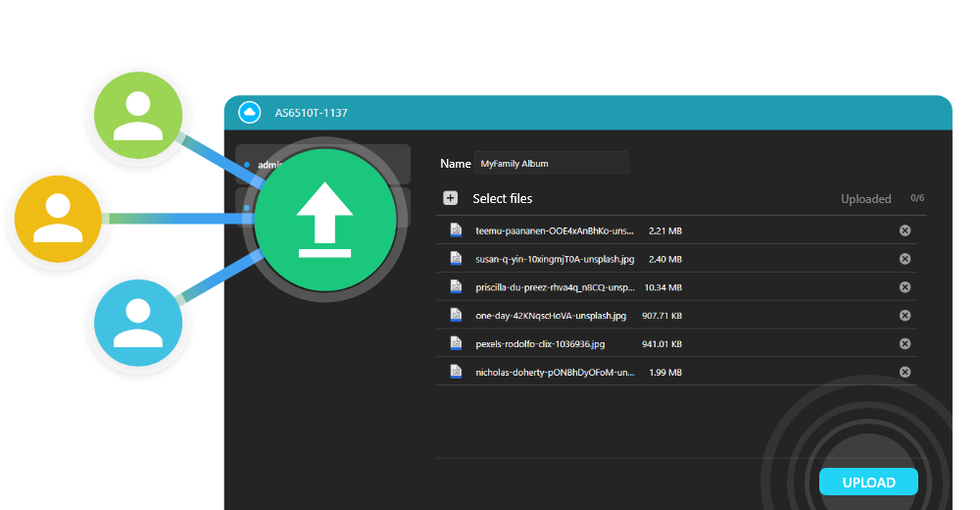Select one-day-42KNqscHoVA-unsplash.jpg file name
Viewport: 980px width, 510px height.
(x=551, y=316)
